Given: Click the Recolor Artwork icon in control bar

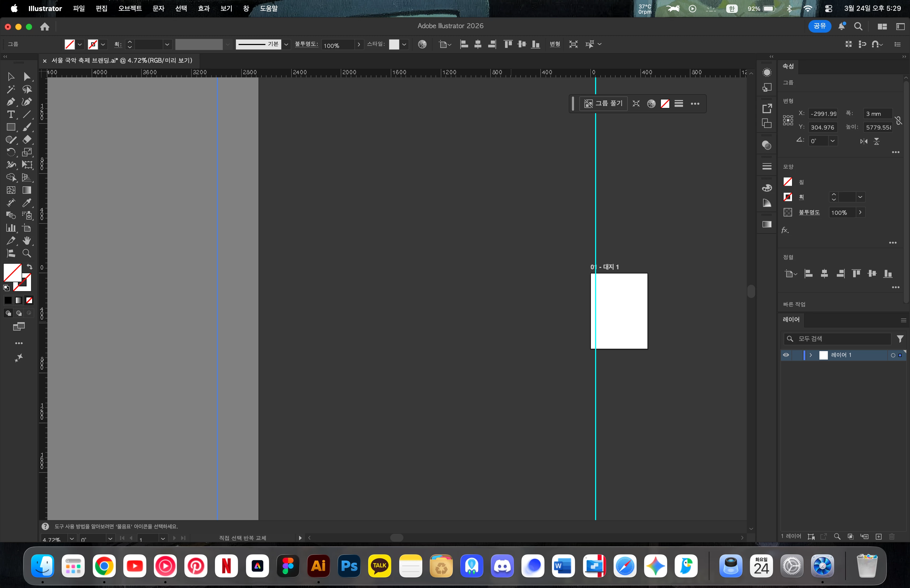Looking at the screenshot, I should pos(422,44).
